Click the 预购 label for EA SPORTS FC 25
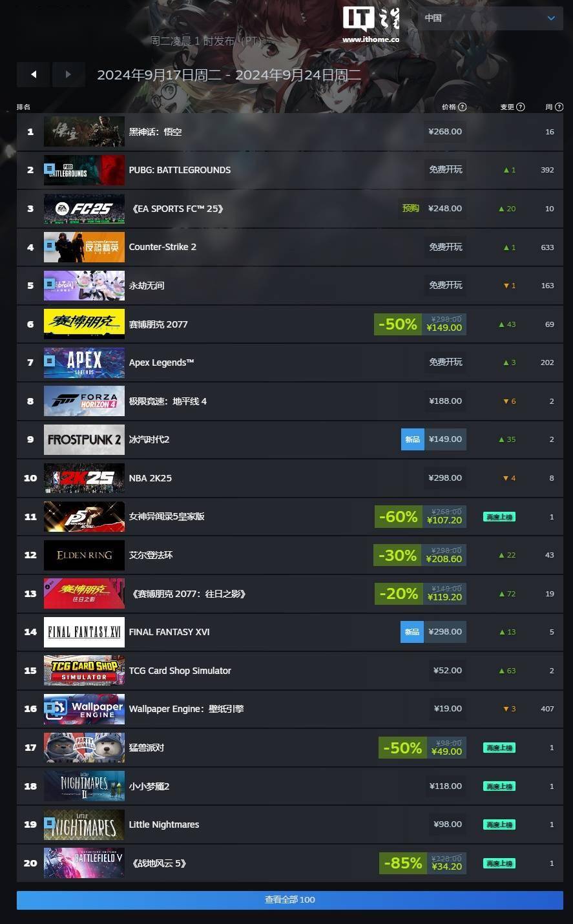Viewport: 573px width, 924px height. point(411,208)
